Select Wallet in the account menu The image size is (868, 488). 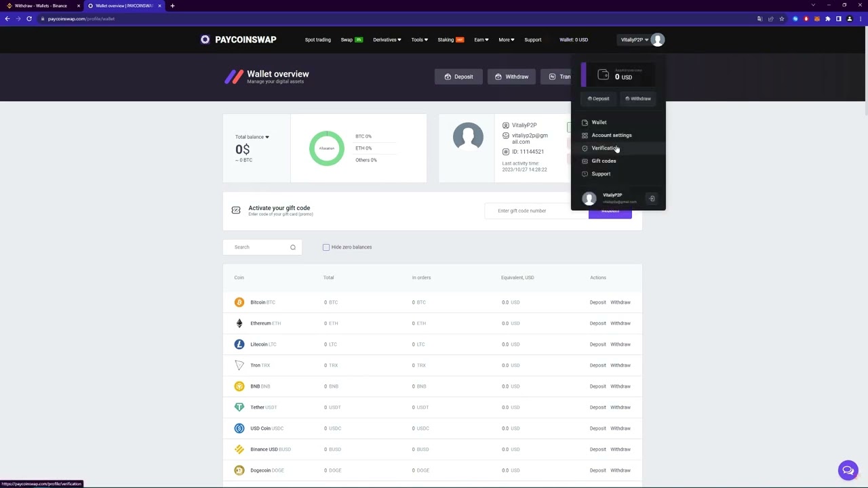[x=599, y=123]
